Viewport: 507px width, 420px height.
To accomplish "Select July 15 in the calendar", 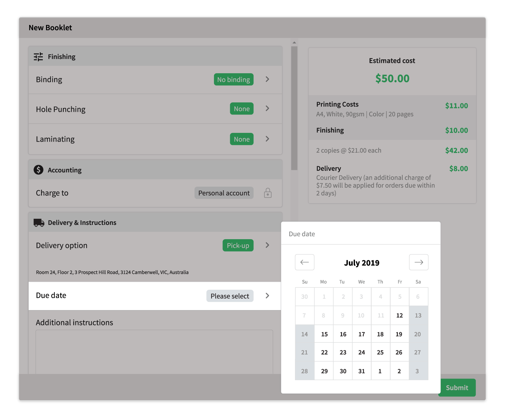I will tap(324, 334).
